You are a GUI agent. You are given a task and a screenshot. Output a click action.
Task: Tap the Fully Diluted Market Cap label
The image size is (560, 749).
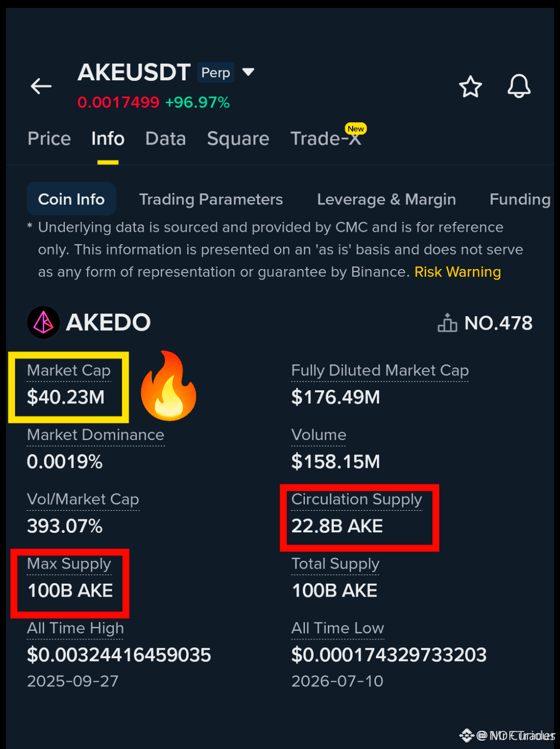380,371
